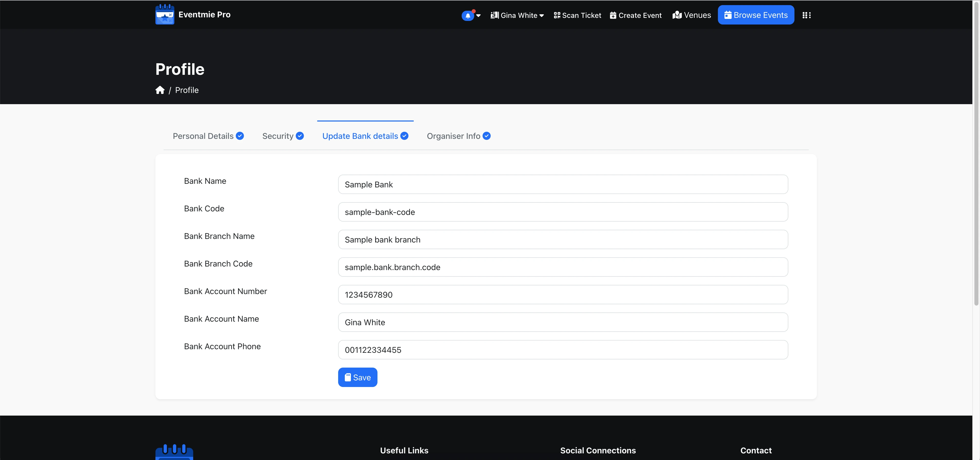Screen dimensions: 980x460
Task: Switch to the Personal Details tab
Action: click(208, 136)
